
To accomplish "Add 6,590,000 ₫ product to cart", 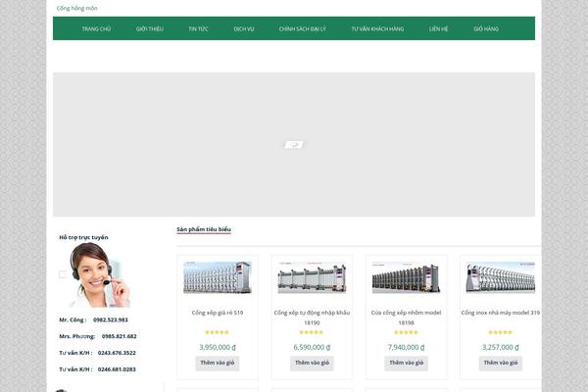I will click(x=312, y=363).
